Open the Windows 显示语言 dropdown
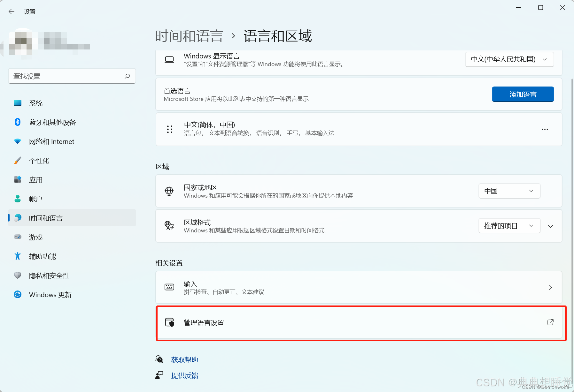 point(509,59)
